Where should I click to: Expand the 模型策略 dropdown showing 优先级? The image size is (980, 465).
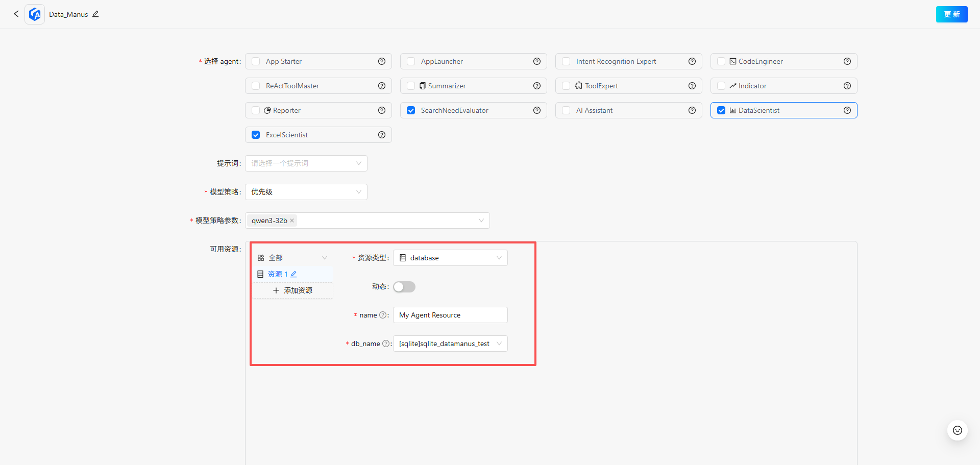point(306,192)
